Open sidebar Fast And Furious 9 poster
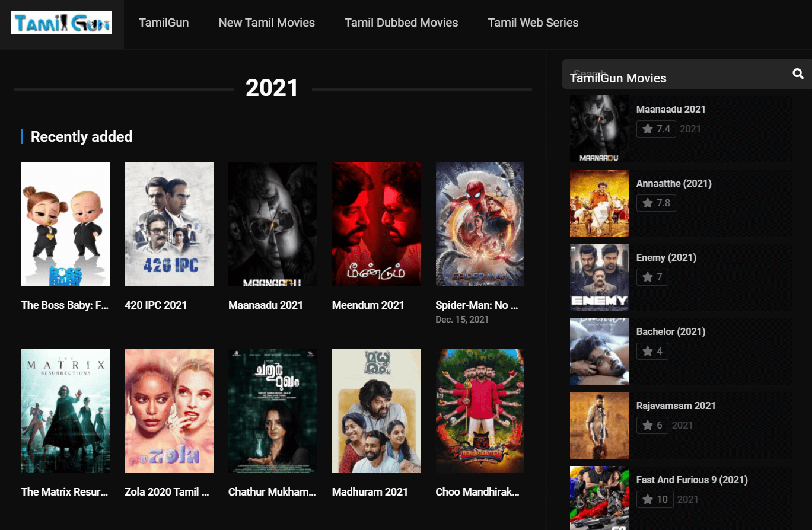The image size is (812, 530). coord(600,498)
